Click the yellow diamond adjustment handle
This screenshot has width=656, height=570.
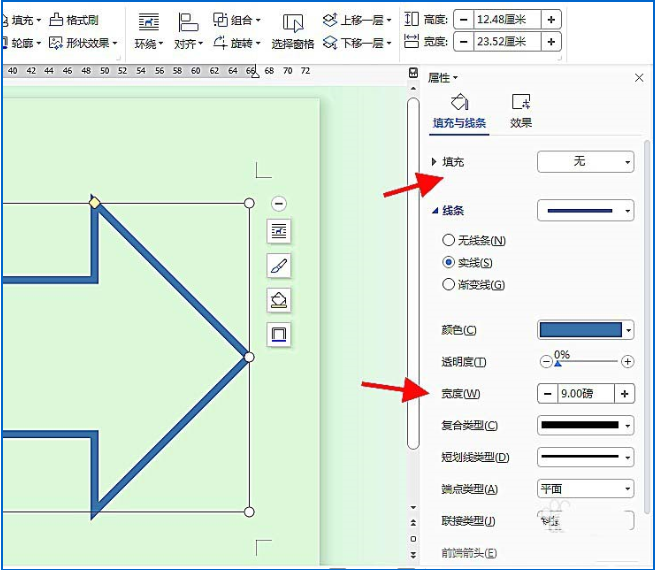click(95, 203)
